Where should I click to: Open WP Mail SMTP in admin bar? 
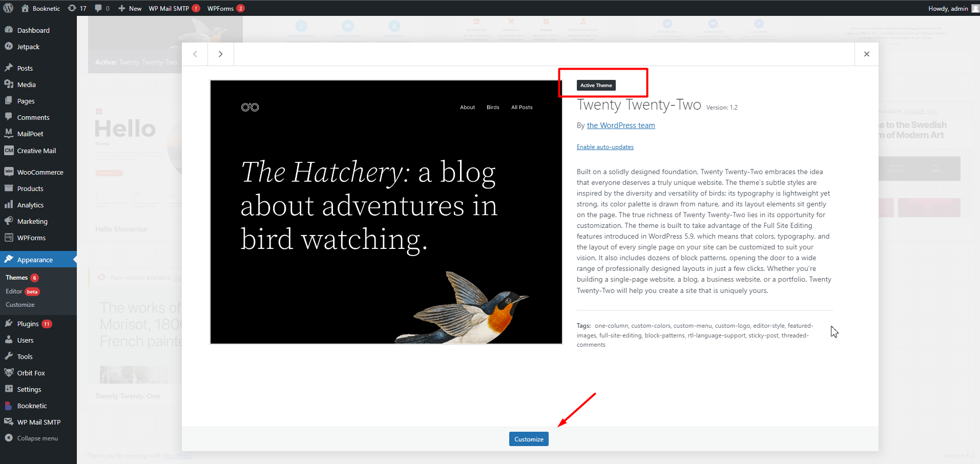pos(174,8)
